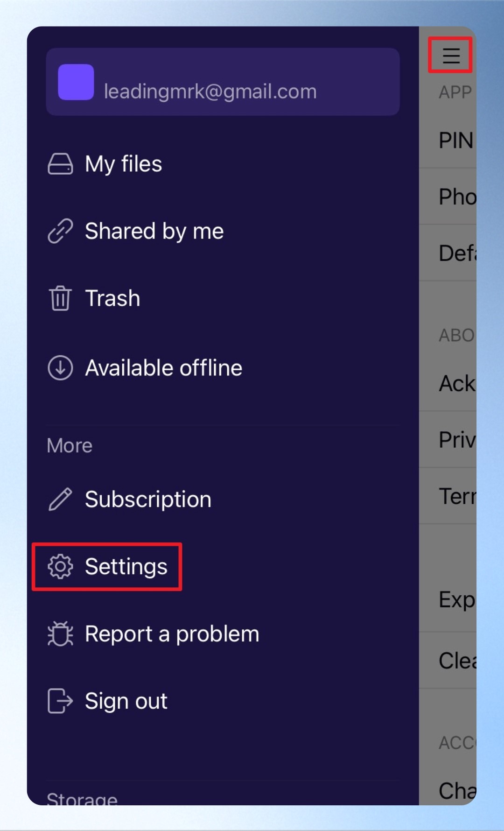Click the My files drive icon
This screenshot has width=504, height=831.
point(60,164)
